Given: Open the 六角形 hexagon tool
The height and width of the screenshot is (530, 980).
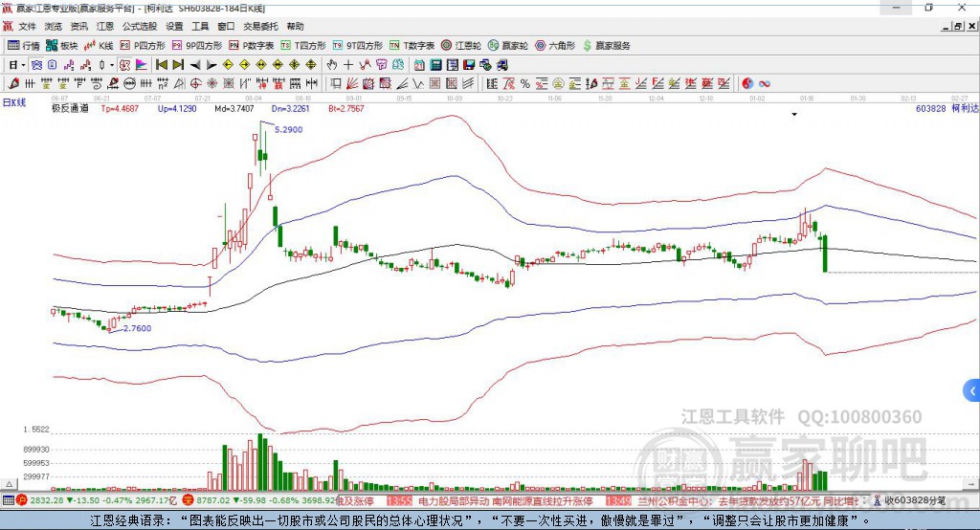Looking at the screenshot, I should 555,46.
